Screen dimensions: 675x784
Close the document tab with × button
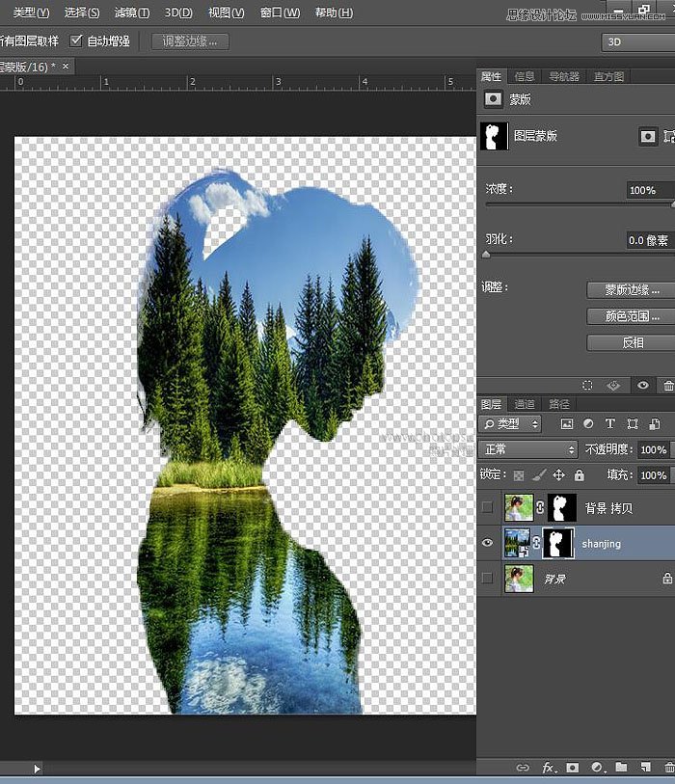pyautogui.click(x=65, y=66)
